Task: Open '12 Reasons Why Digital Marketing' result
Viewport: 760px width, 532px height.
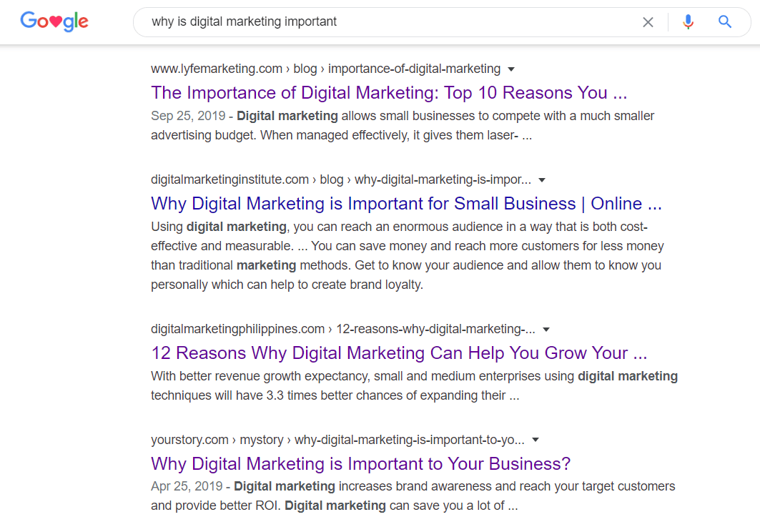Action: click(399, 353)
